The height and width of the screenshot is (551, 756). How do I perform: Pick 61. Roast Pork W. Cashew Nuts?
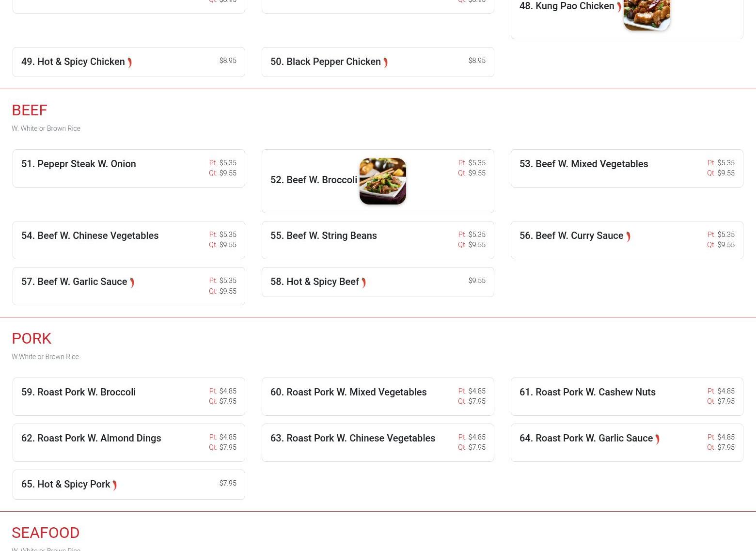click(x=627, y=397)
